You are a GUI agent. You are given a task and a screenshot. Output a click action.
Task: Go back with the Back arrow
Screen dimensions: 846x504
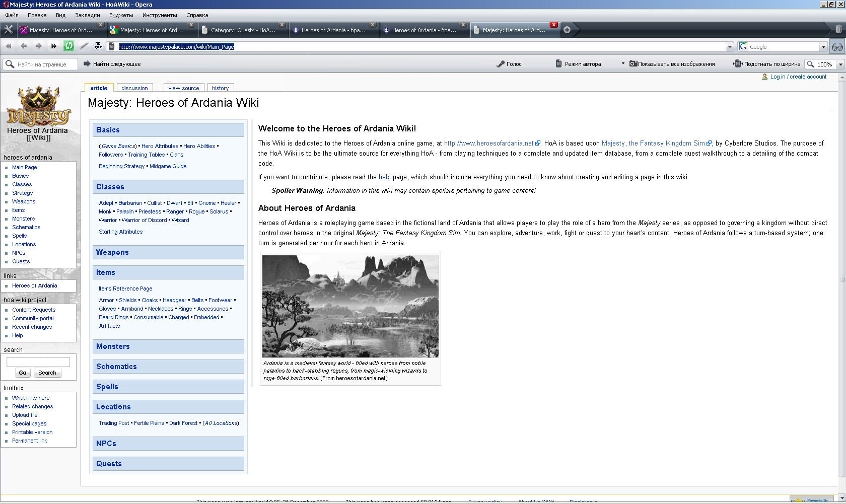tap(24, 46)
